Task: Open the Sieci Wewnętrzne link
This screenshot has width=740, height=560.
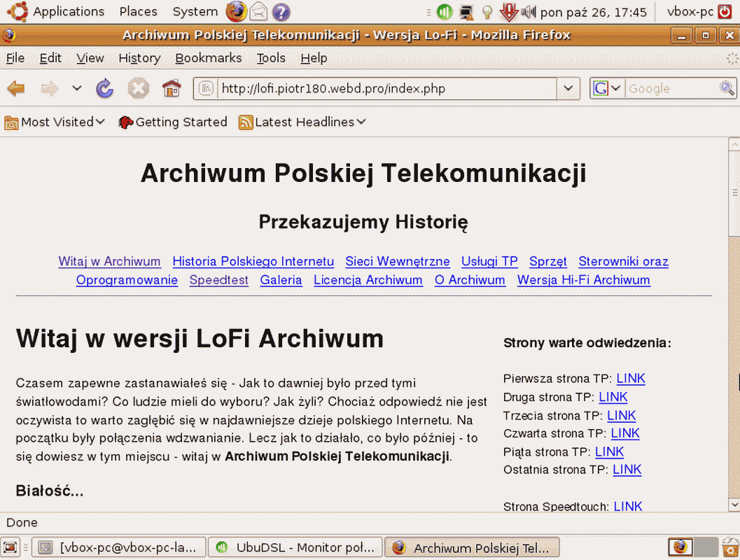Action: pos(398,261)
